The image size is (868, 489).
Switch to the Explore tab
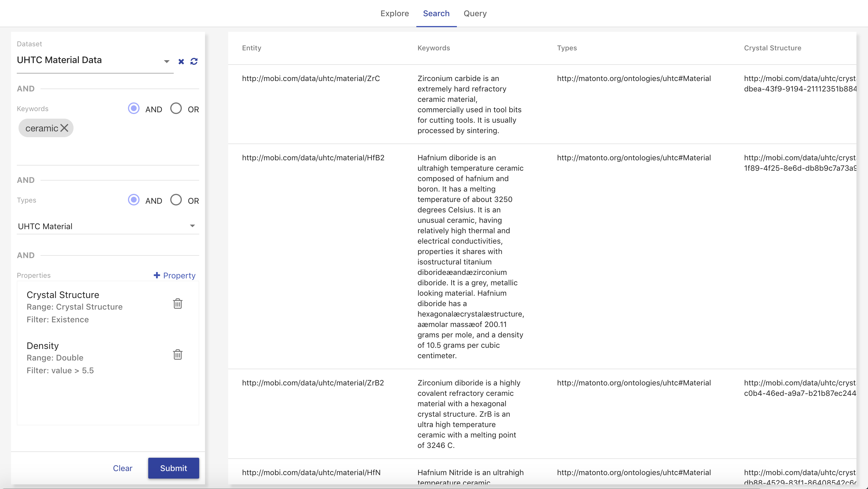point(395,14)
